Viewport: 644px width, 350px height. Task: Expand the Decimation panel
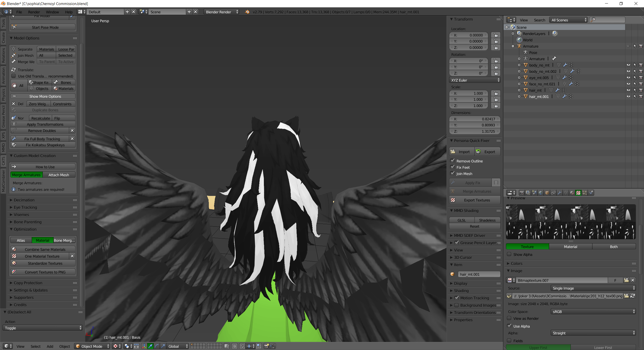click(24, 200)
